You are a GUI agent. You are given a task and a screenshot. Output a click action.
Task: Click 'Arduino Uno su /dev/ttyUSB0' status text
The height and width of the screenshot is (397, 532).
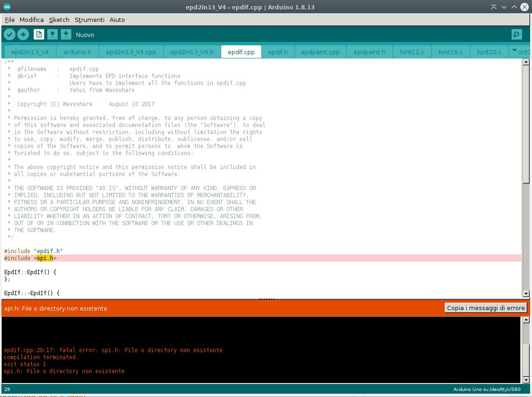(x=487, y=389)
